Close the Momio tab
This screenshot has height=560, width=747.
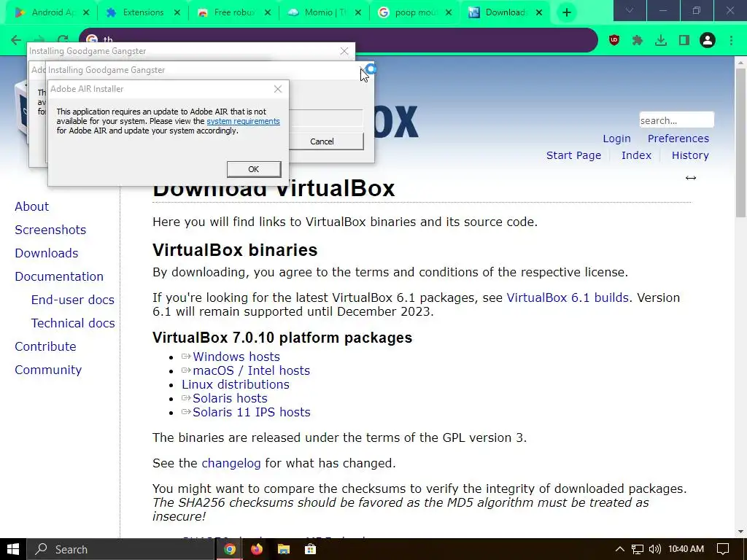point(357,13)
